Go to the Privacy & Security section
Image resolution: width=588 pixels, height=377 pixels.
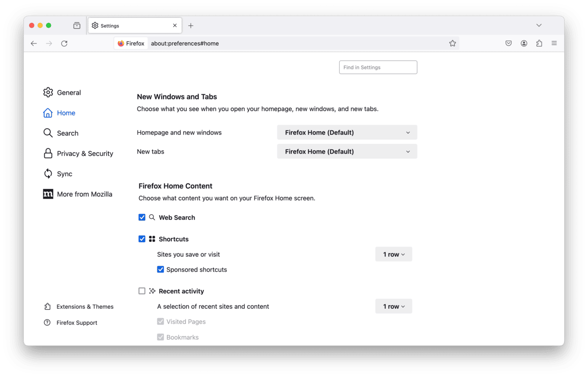click(85, 154)
